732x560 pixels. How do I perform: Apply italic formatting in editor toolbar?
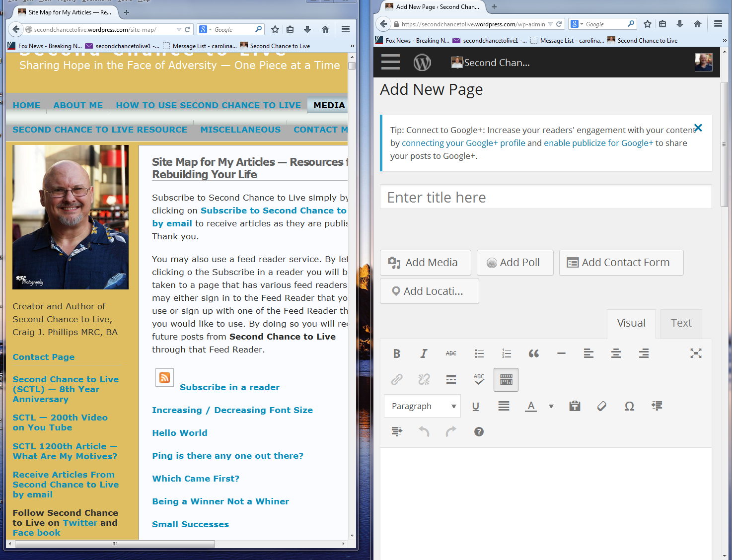click(x=424, y=353)
